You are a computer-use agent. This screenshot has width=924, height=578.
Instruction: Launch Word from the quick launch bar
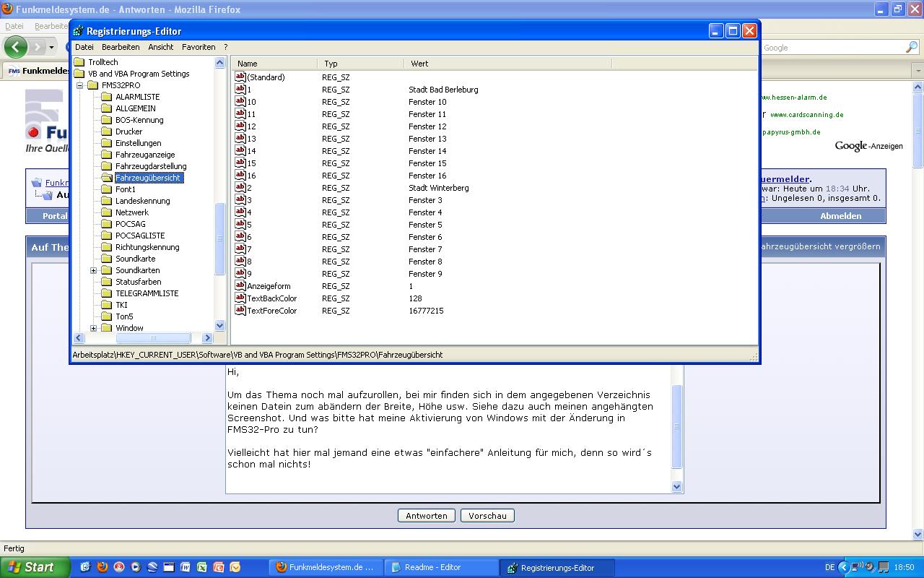tap(185, 567)
